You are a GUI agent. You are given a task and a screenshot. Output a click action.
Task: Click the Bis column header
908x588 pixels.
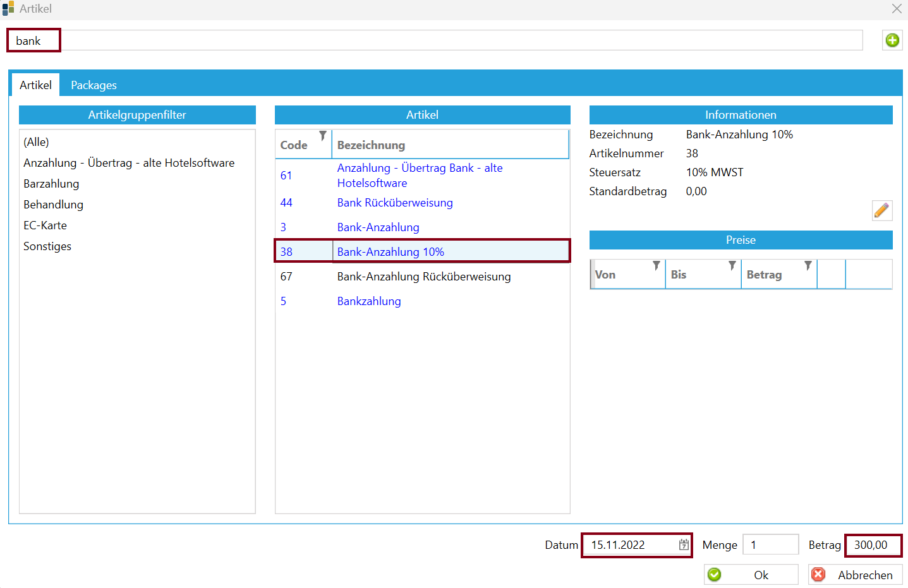tap(703, 274)
